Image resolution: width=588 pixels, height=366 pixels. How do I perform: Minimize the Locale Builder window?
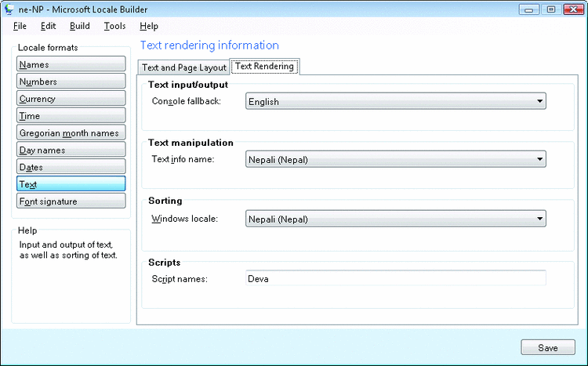click(528, 9)
